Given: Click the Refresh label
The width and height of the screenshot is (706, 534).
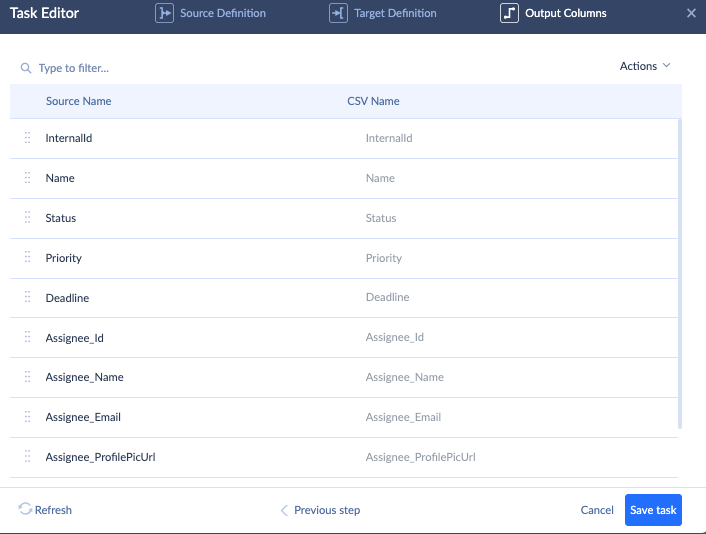Looking at the screenshot, I should tap(53, 510).
